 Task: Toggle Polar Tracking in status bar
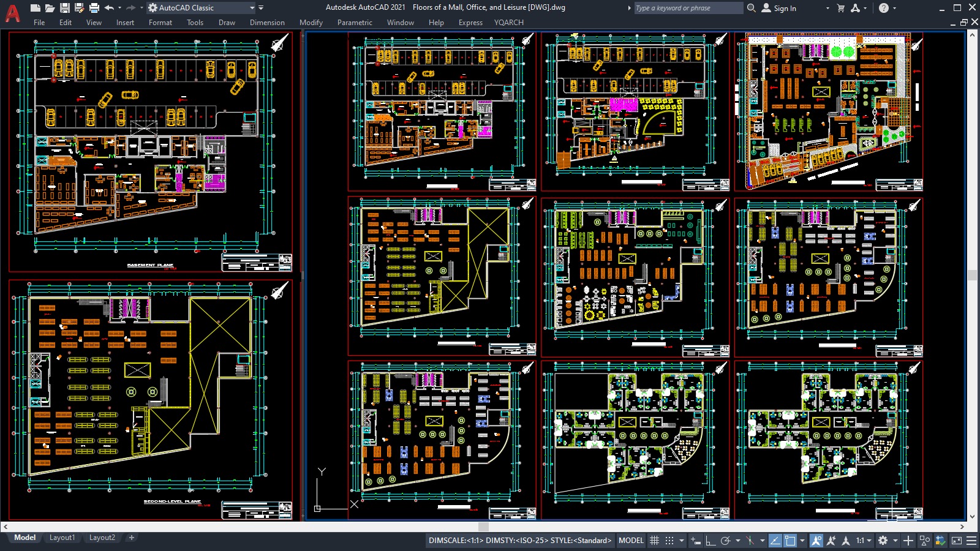coord(726,541)
